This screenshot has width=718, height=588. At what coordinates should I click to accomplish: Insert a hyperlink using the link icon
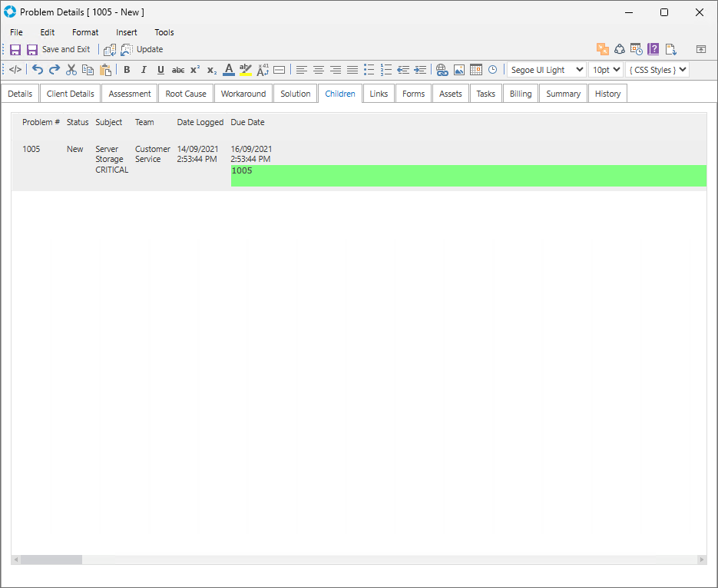pos(442,70)
